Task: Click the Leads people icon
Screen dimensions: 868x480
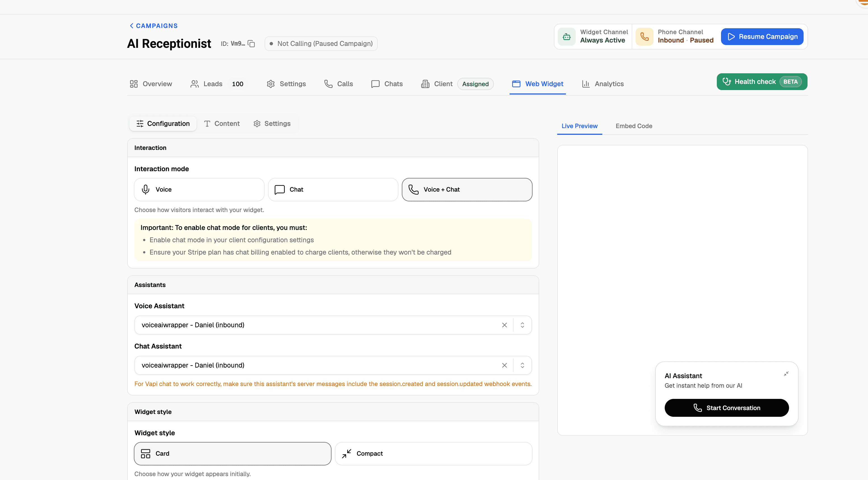Action: tap(194, 84)
